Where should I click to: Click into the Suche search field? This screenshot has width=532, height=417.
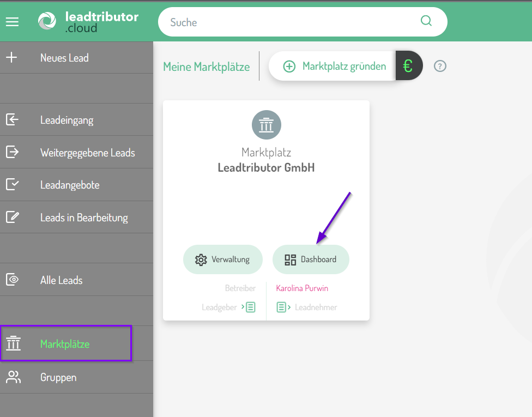289,22
